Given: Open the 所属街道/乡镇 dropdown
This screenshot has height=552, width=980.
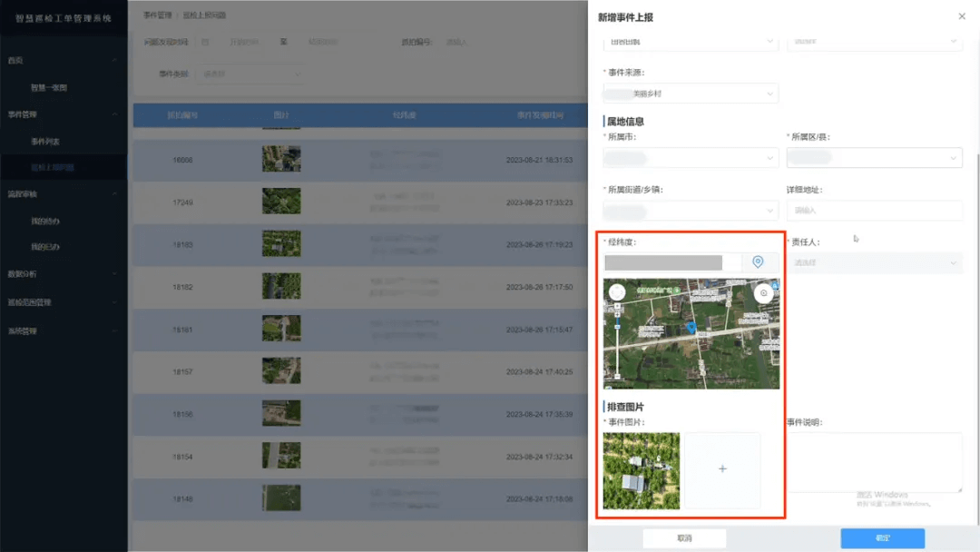Looking at the screenshot, I should click(691, 211).
